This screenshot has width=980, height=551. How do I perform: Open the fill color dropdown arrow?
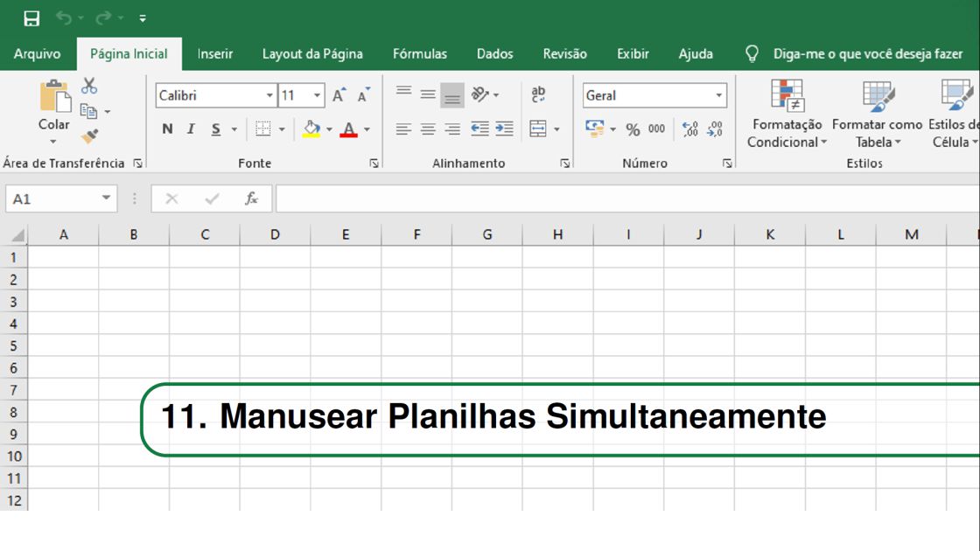click(x=329, y=129)
